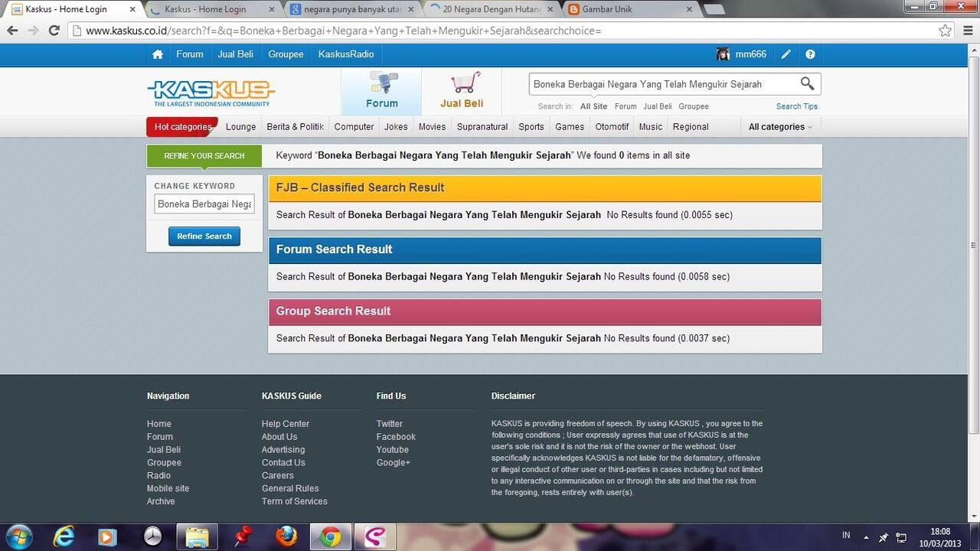Open Term of Services in footer
This screenshot has width=980, height=551.
[294, 501]
